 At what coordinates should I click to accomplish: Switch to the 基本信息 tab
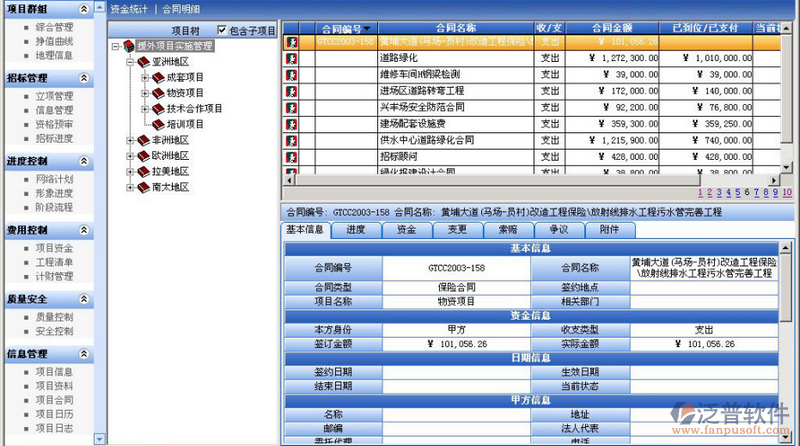click(306, 230)
